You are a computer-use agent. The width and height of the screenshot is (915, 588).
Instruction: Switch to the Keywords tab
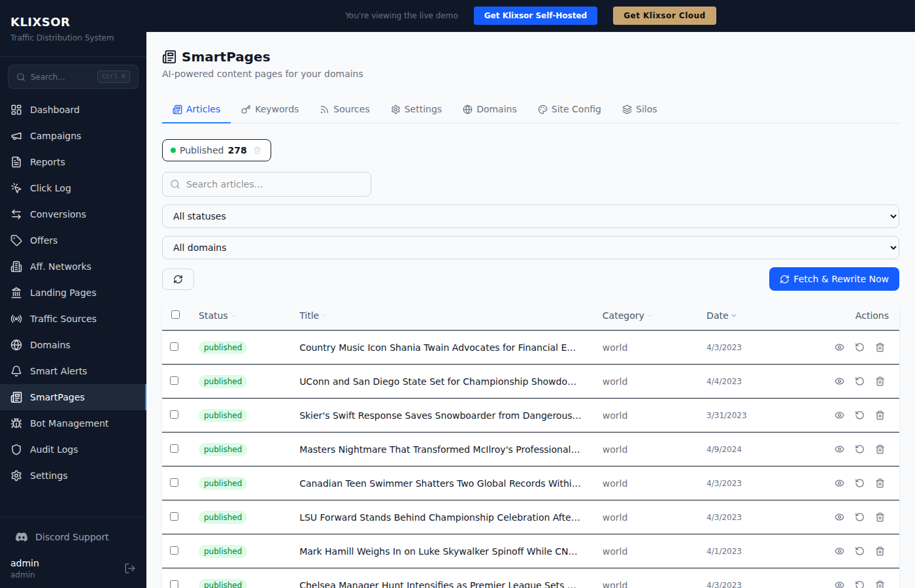tap(270, 109)
